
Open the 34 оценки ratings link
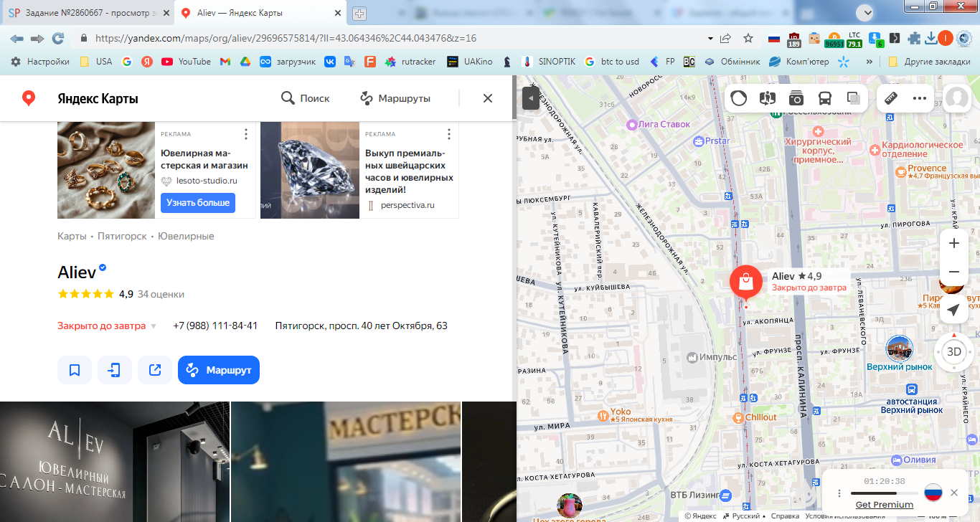pos(161,294)
